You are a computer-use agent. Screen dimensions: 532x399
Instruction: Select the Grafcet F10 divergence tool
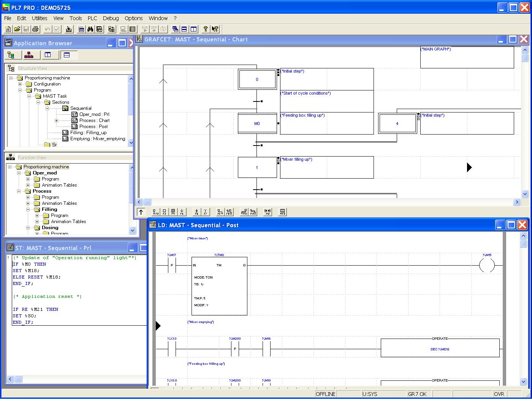coord(244,212)
